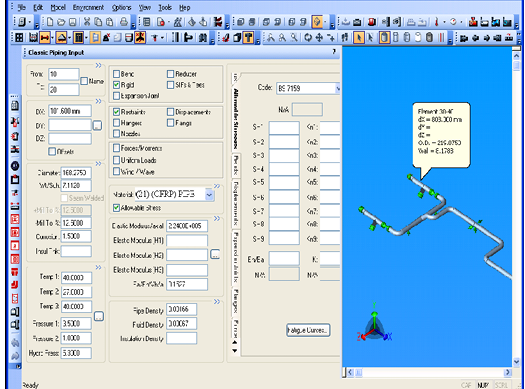The width and height of the screenshot is (525, 389).
Task: Click the Pipe Density input field
Action: click(x=181, y=309)
